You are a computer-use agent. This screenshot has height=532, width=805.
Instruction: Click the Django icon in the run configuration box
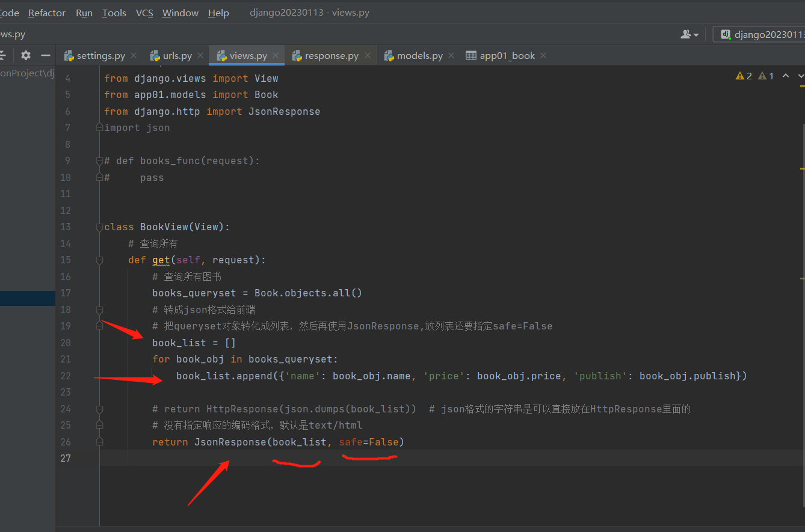pyautogui.click(x=725, y=34)
